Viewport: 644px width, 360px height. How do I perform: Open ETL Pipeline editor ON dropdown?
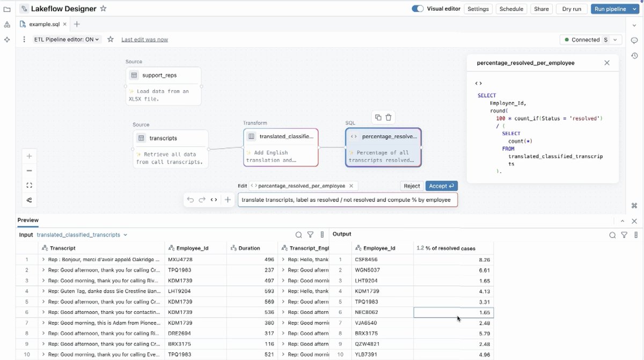click(x=67, y=39)
